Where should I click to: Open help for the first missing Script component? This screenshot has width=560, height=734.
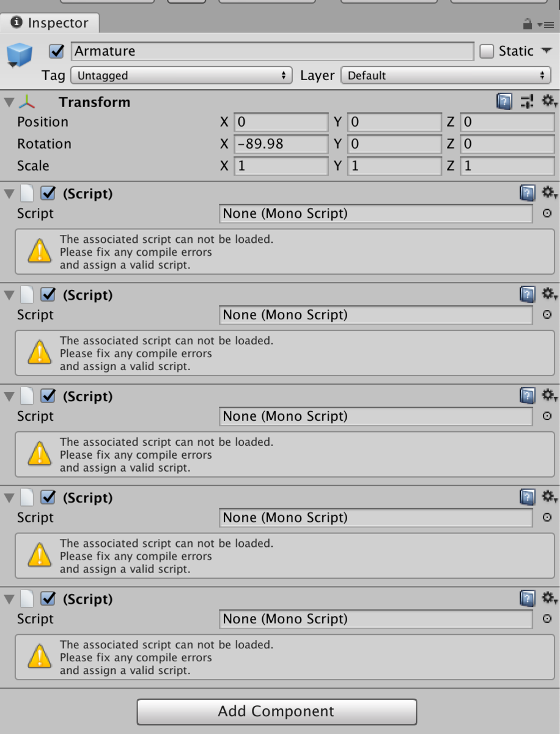527,193
